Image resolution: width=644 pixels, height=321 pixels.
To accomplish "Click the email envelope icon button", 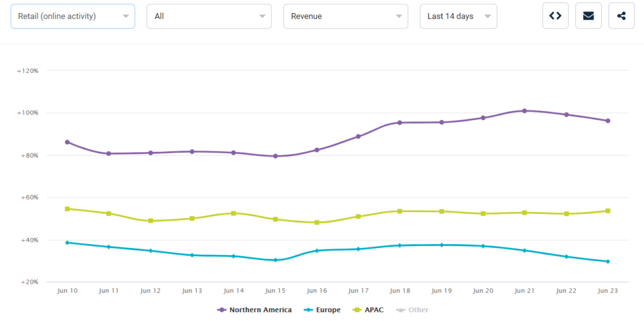I will click(589, 16).
